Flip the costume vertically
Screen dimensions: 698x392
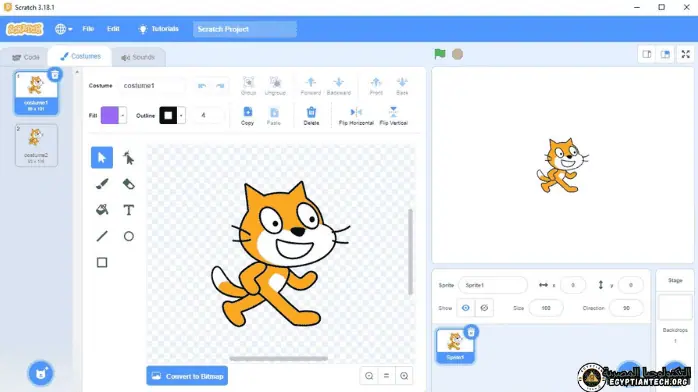pyautogui.click(x=394, y=116)
